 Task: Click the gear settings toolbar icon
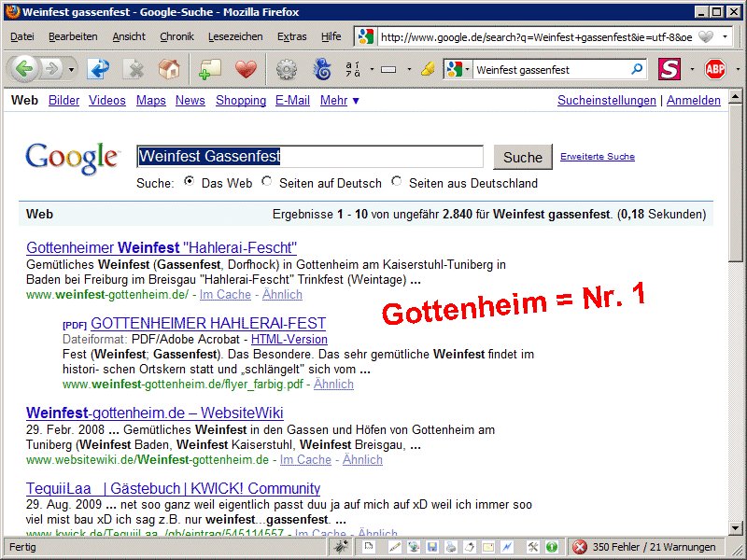click(286, 69)
